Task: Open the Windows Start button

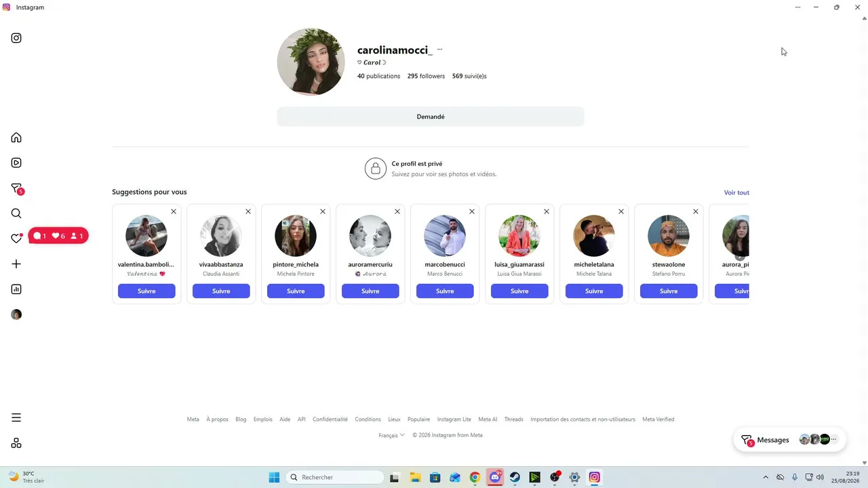Action: tap(274, 477)
